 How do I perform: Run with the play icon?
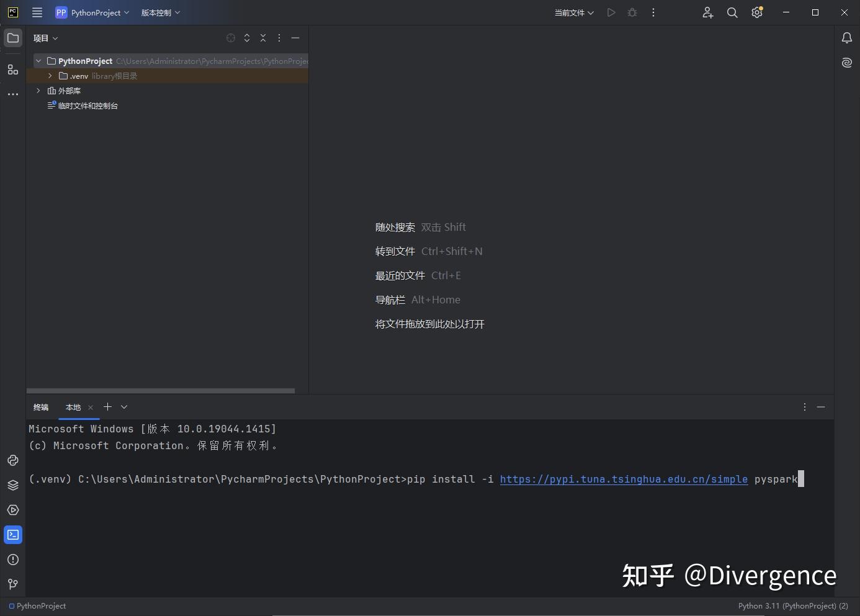click(x=611, y=12)
